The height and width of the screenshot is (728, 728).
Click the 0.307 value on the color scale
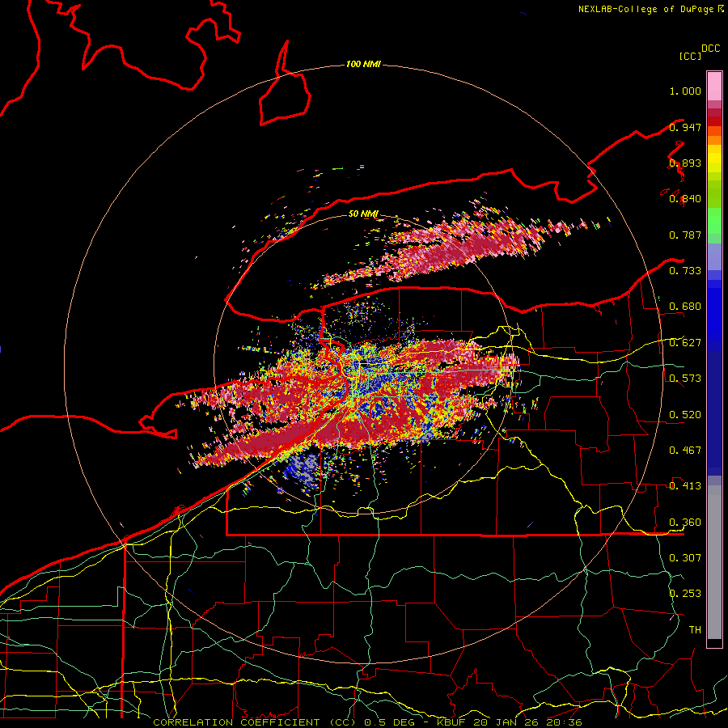(685, 558)
